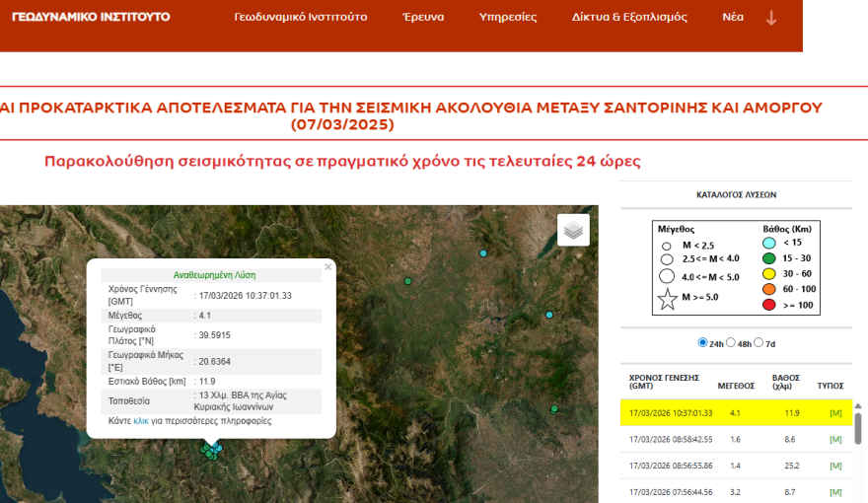
Task: Click the real-time seismicity monitoring heading
Action: [x=342, y=161]
